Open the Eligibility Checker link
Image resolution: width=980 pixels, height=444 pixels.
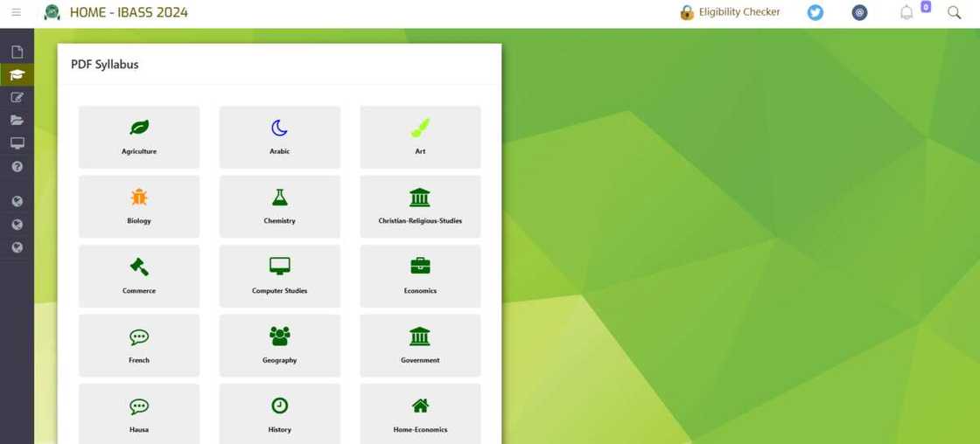[739, 12]
